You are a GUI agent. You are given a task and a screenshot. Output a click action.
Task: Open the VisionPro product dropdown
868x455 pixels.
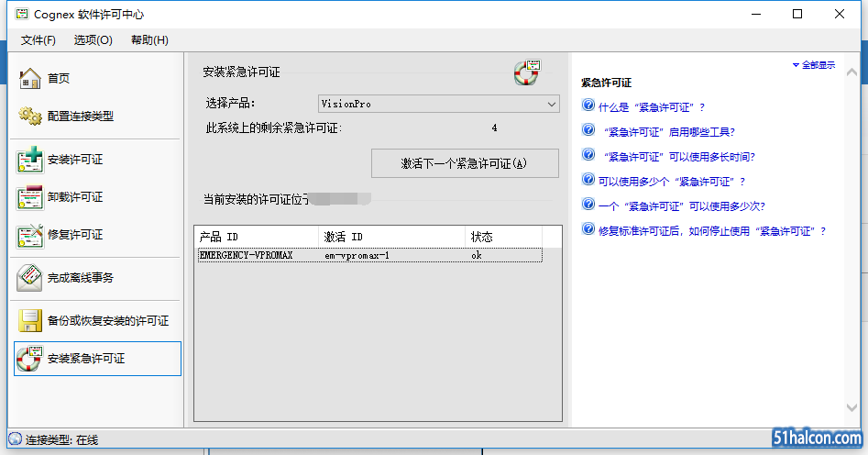pyautogui.click(x=439, y=104)
